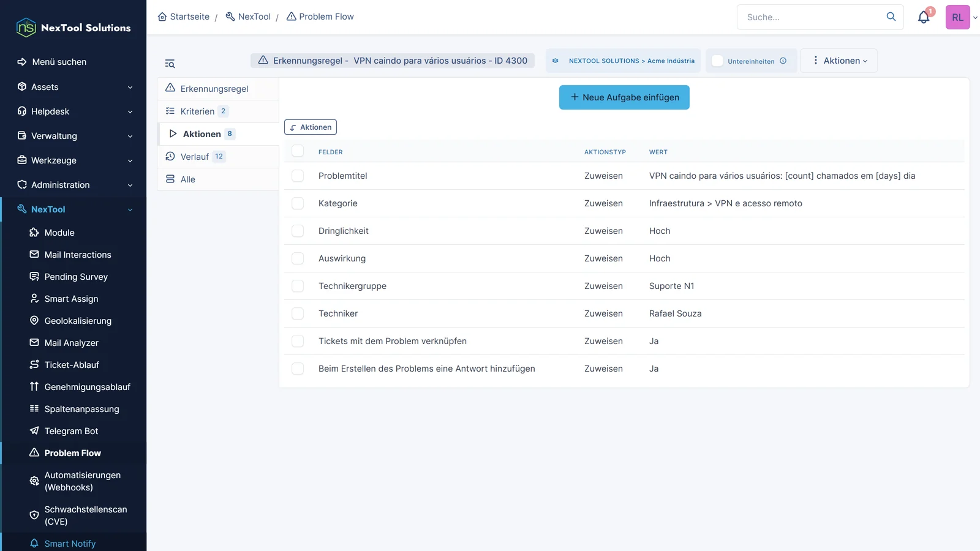Click the small Aktionen button above table
The height and width of the screenshot is (551, 980).
311,127
